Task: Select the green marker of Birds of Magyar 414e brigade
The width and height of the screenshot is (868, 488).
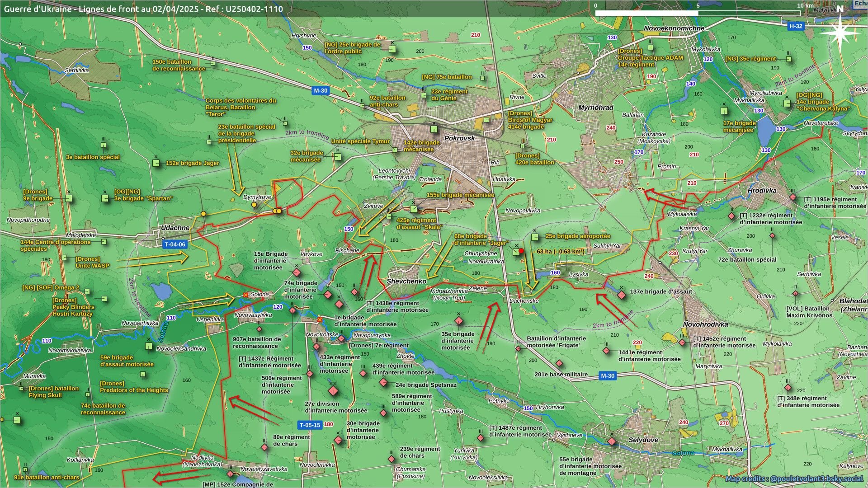Action: tap(486, 120)
